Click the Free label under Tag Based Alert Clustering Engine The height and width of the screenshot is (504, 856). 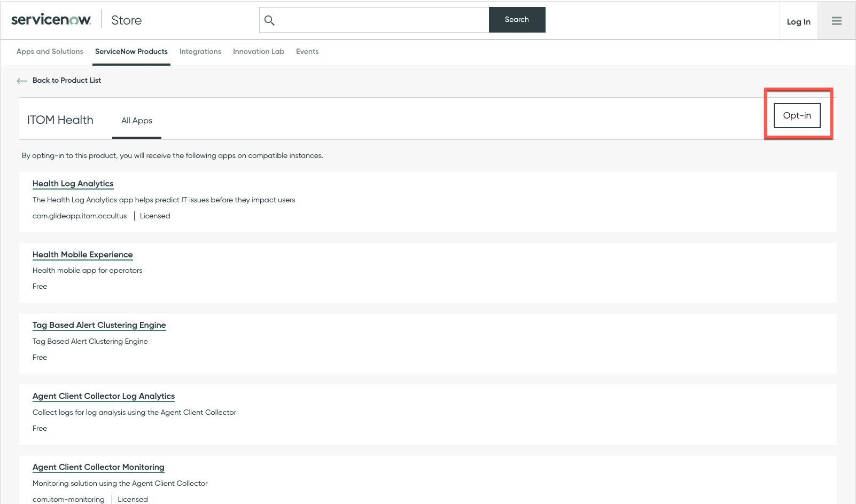(x=40, y=358)
